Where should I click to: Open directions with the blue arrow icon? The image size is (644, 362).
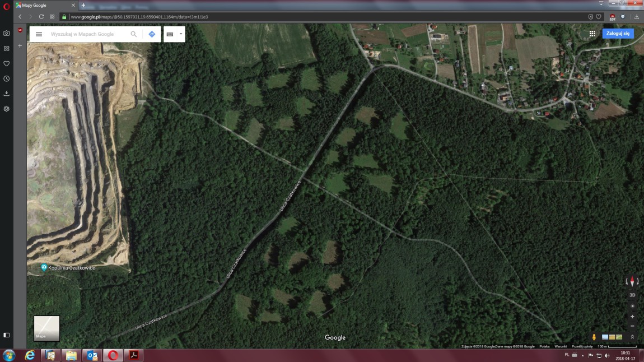[152, 34]
